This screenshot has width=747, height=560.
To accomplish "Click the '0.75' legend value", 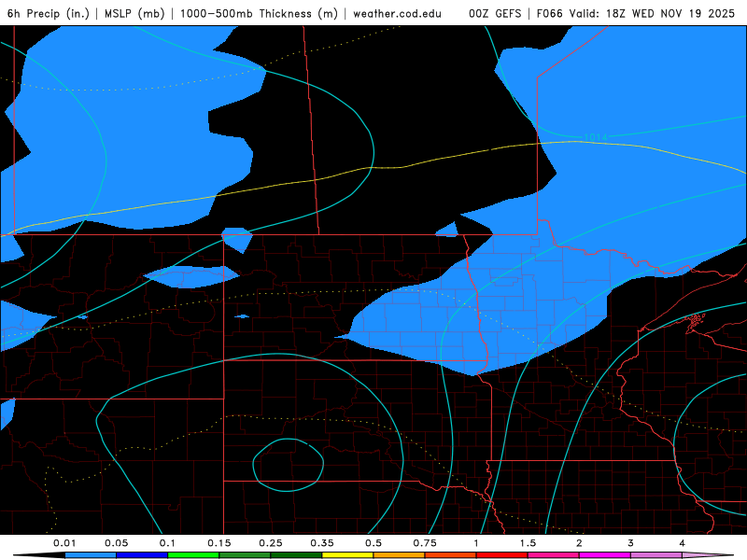I will click(425, 543).
